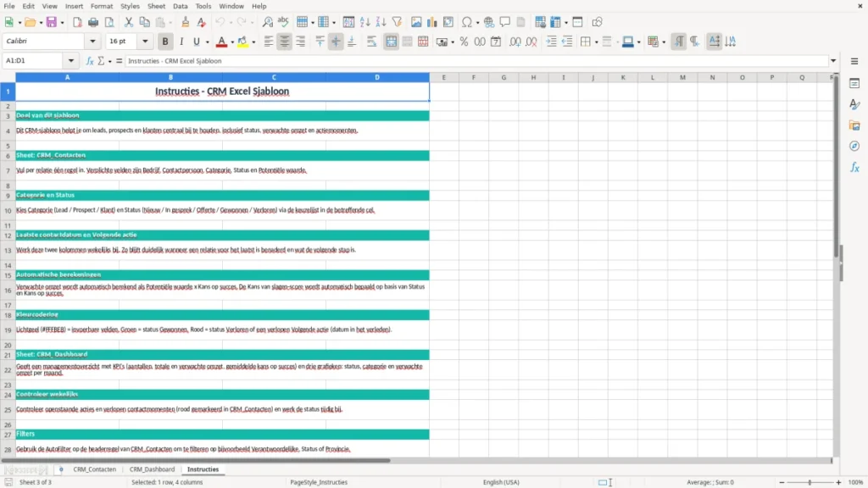The width and height of the screenshot is (868, 488).
Task: Open the underline style dropdown arrow
Action: [x=208, y=42]
